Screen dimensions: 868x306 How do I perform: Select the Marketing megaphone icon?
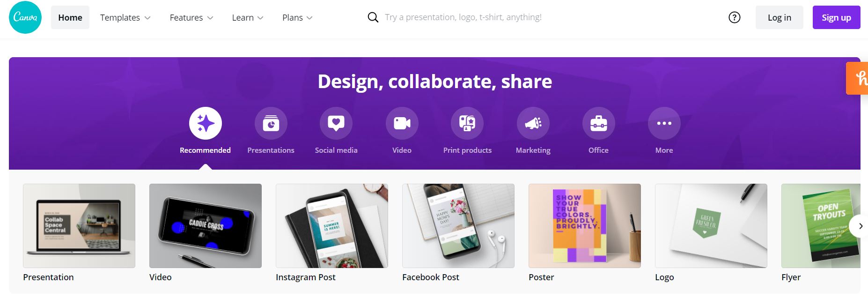pyautogui.click(x=533, y=123)
